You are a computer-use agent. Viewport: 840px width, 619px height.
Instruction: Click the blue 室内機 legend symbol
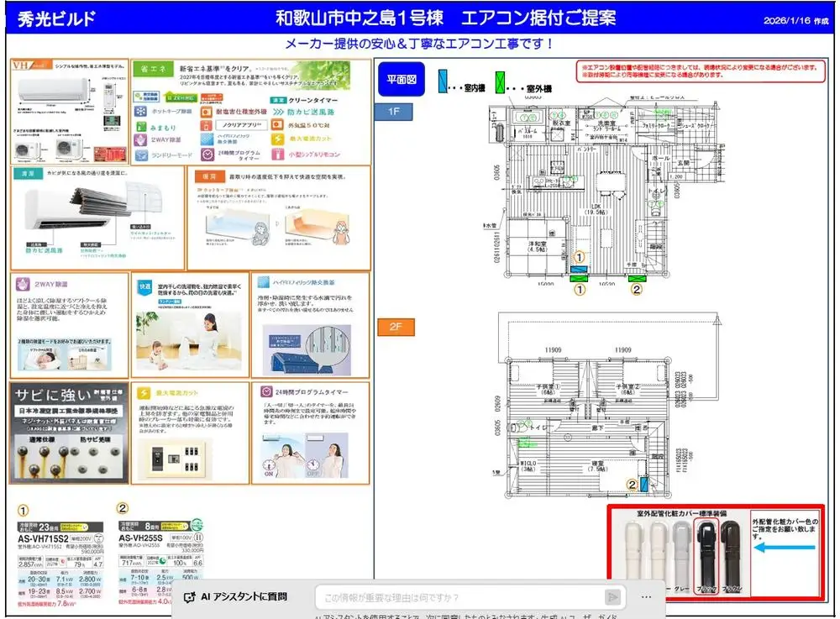click(443, 81)
